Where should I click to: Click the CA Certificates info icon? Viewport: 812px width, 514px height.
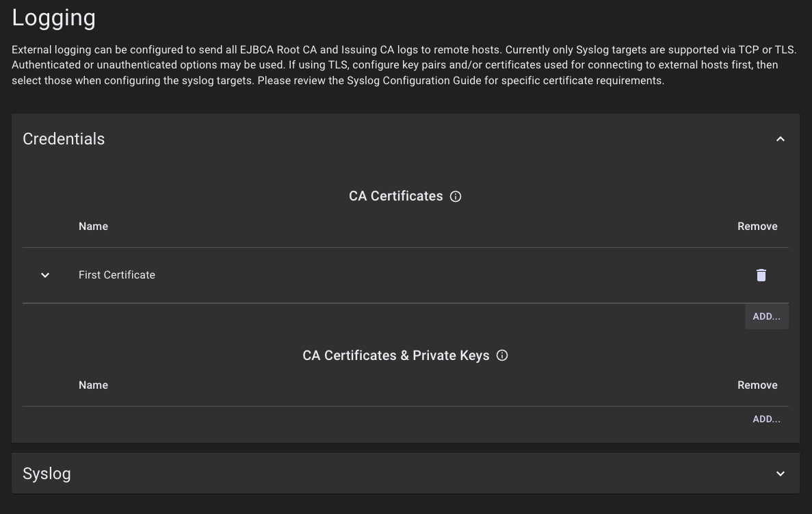456,196
